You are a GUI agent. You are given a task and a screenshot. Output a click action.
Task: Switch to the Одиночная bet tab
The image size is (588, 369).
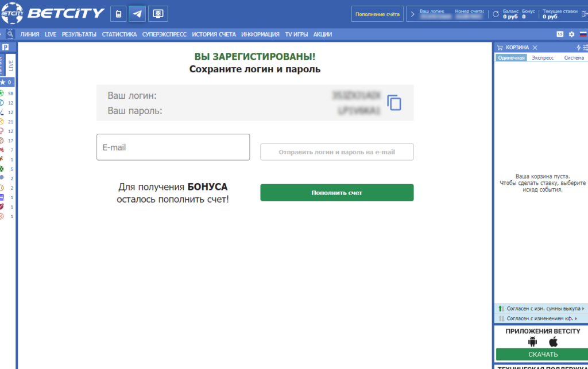pos(511,58)
